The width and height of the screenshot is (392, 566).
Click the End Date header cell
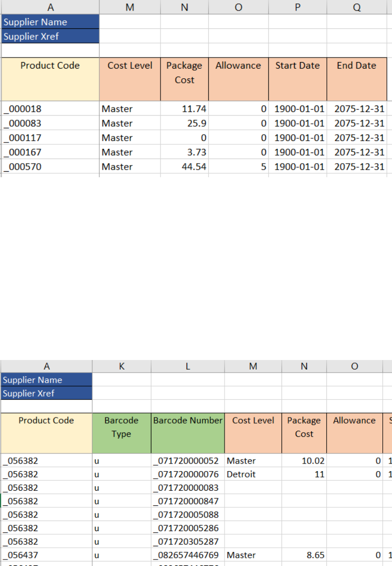tap(357, 79)
